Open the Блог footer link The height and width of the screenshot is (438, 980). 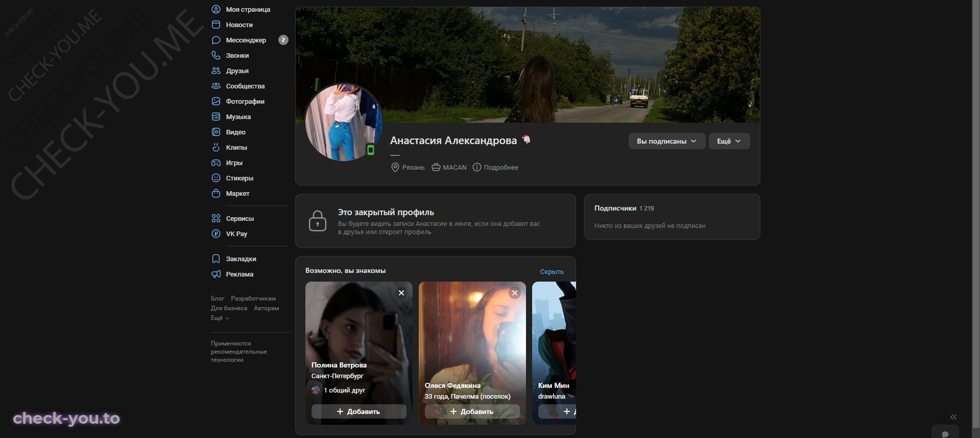[218, 298]
